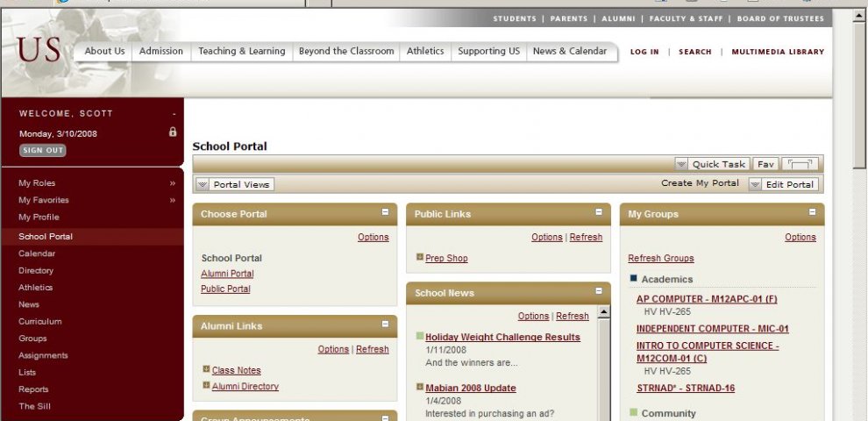
Task: Open the MULTIMEDIA LIBRARY link
Action: pos(778,52)
